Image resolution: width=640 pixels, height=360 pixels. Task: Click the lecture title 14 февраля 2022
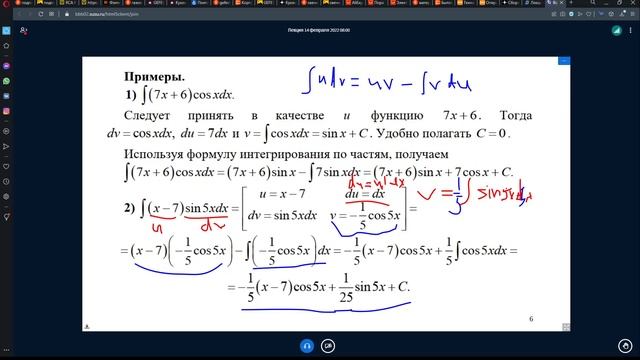(319, 30)
